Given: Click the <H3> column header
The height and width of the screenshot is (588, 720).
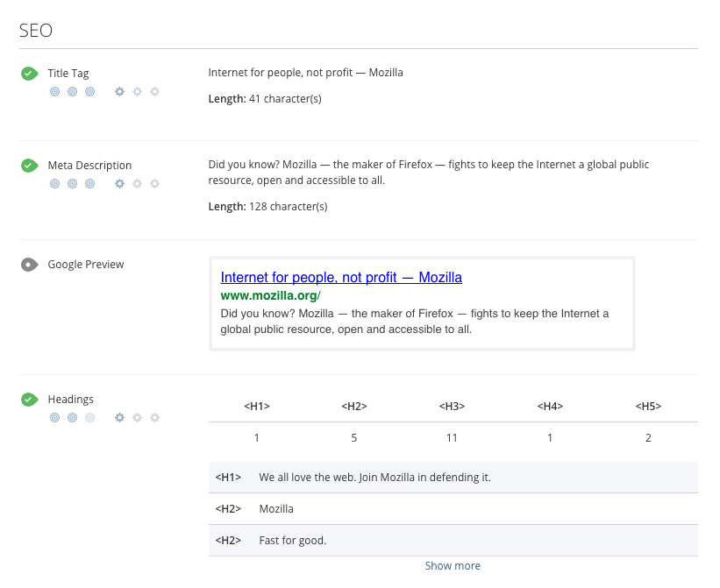Looking at the screenshot, I should (452, 407).
